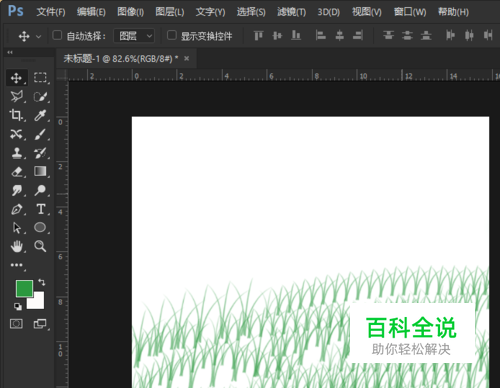
Task: Select the Brush tool
Action: tap(40, 134)
